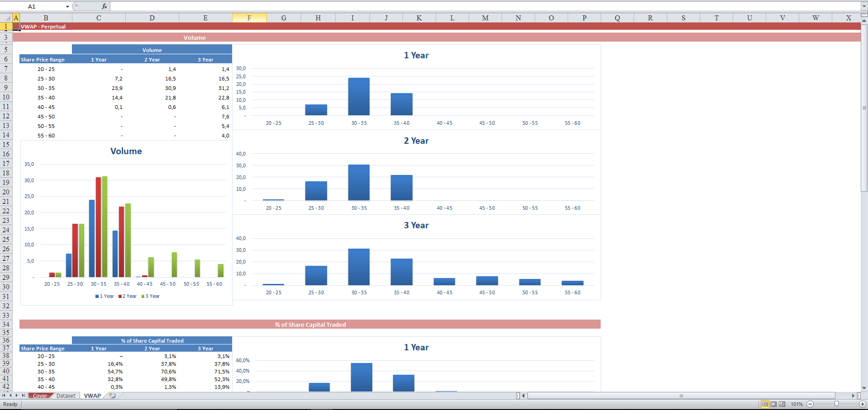Show next sheet tab with scroll arrow

17,396
